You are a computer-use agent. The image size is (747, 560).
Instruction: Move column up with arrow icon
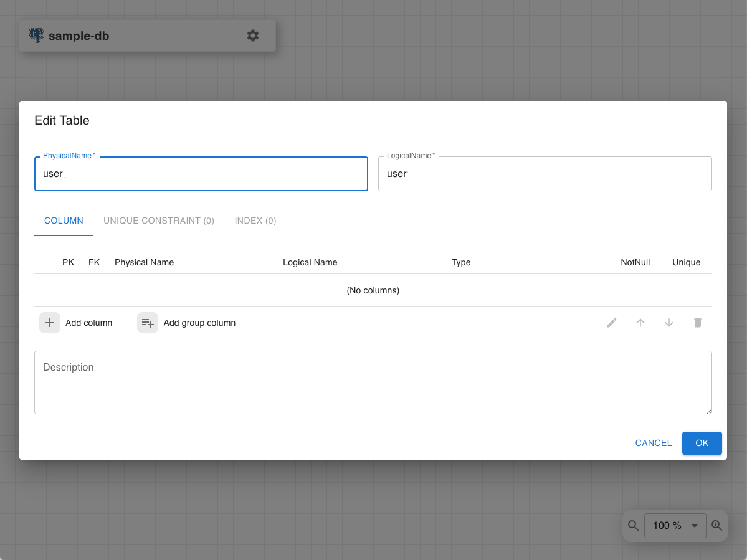coord(640,323)
